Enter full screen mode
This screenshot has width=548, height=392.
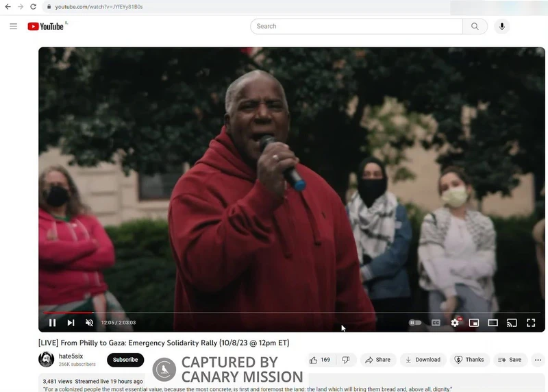coord(531,323)
